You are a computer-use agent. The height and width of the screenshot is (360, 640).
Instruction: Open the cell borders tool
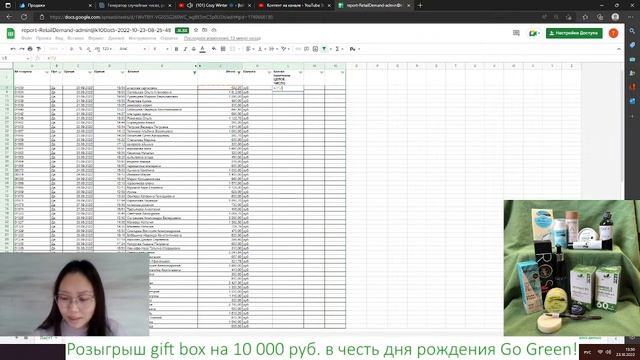[223, 49]
